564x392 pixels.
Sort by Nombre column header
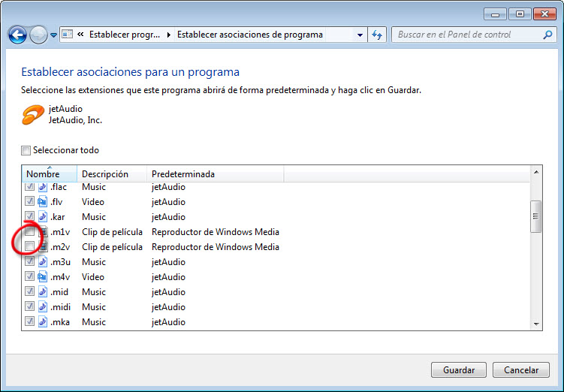pyautogui.click(x=50, y=174)
